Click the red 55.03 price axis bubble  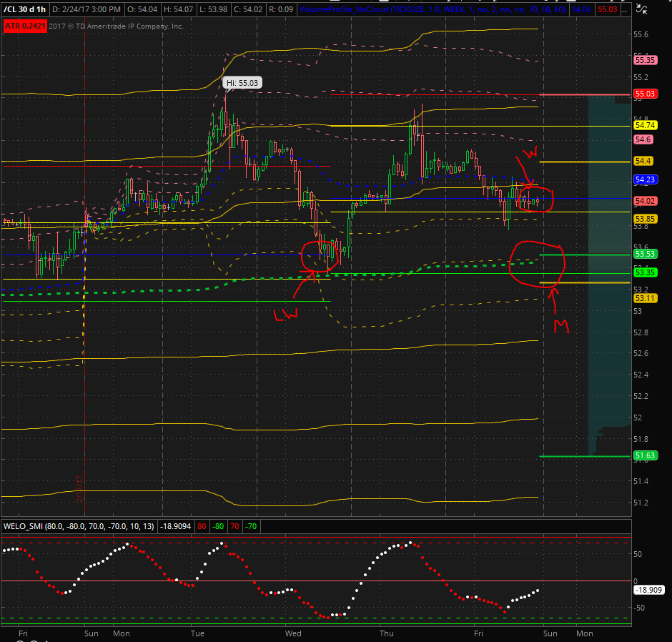645,94
